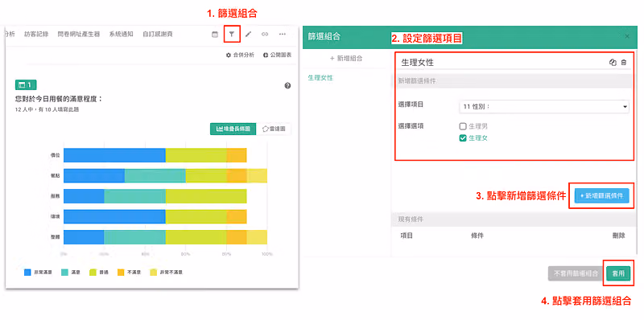Toggle the blue 非常滿意 legend swatch
Image resolution: width=644 pixels, height=320 pixels.
coord(27,272)
